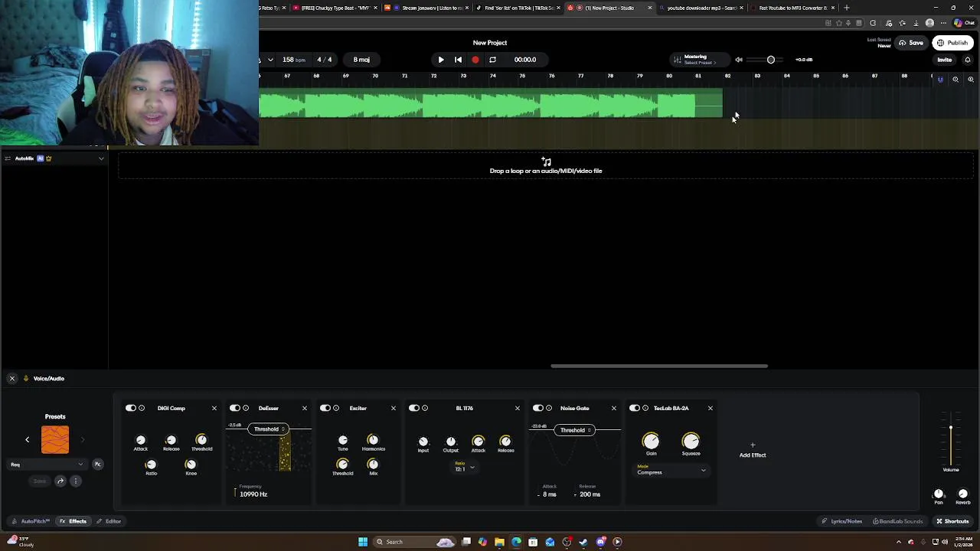
Task: Open the Shortcuts panel
Action: [x=952, y=522]
